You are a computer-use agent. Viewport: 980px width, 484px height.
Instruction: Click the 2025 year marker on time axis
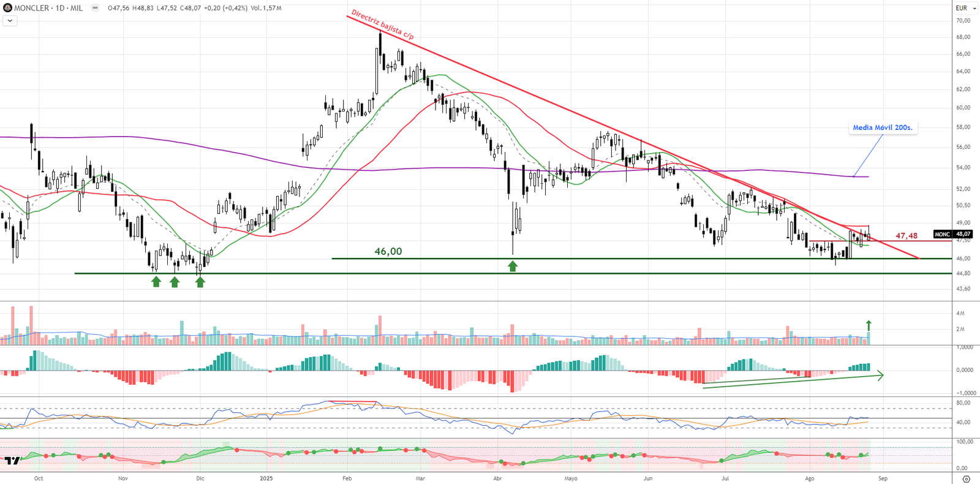pos(266,478)
